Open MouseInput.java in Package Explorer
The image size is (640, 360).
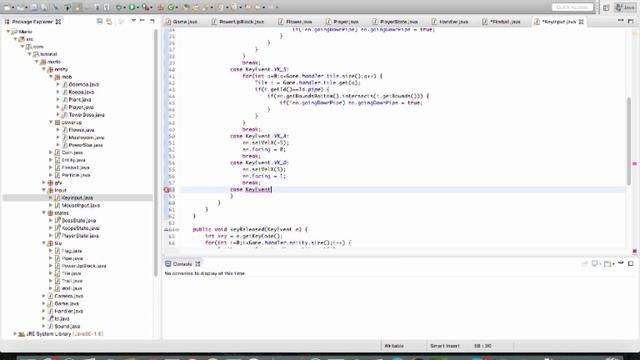pos(80,205)
